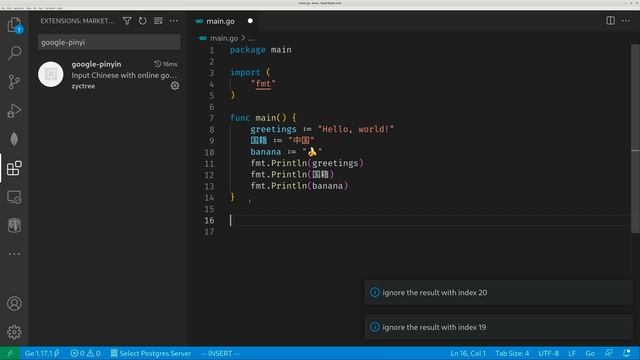Open Source Control view

[14, 82]
